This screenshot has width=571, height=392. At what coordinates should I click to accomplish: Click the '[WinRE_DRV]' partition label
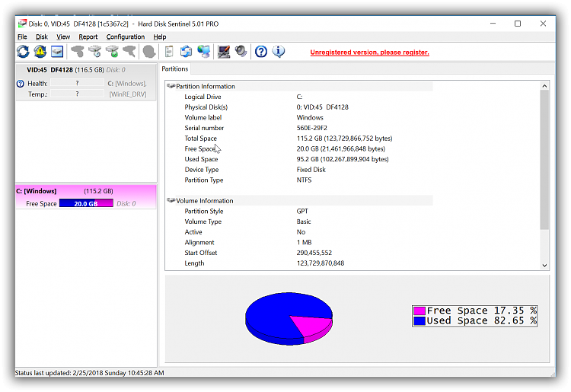[x=128, y=94]
